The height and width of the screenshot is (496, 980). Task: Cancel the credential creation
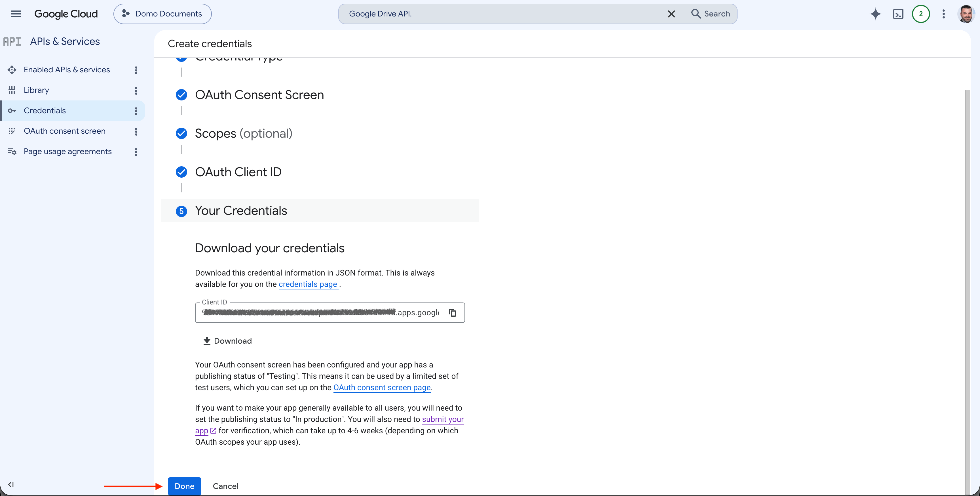pos(226,486)
